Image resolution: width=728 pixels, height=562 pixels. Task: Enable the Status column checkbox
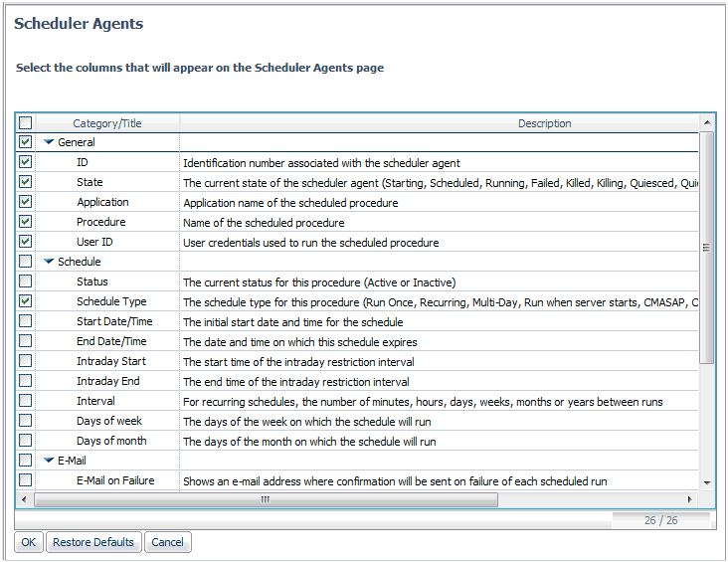click(x=25, y=281)
